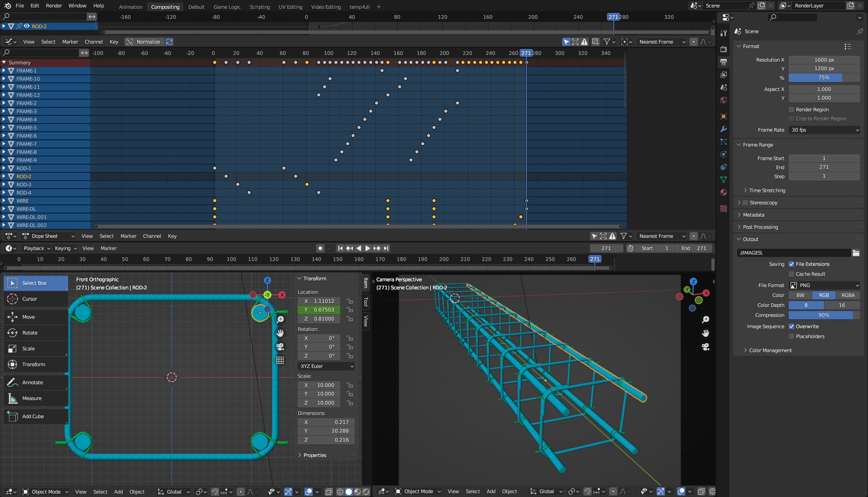Enable the Render Region checkbox

tap(792, 110)
